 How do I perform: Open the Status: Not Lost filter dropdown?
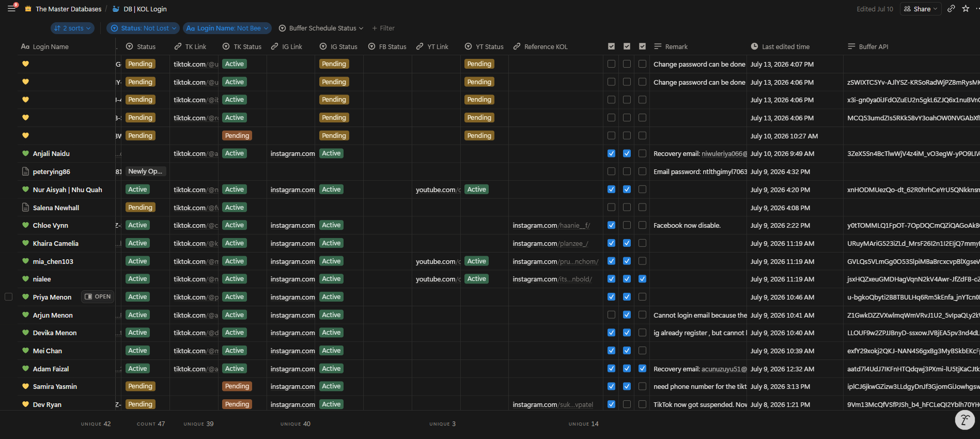pyautogui.click(x=143, y=28)
